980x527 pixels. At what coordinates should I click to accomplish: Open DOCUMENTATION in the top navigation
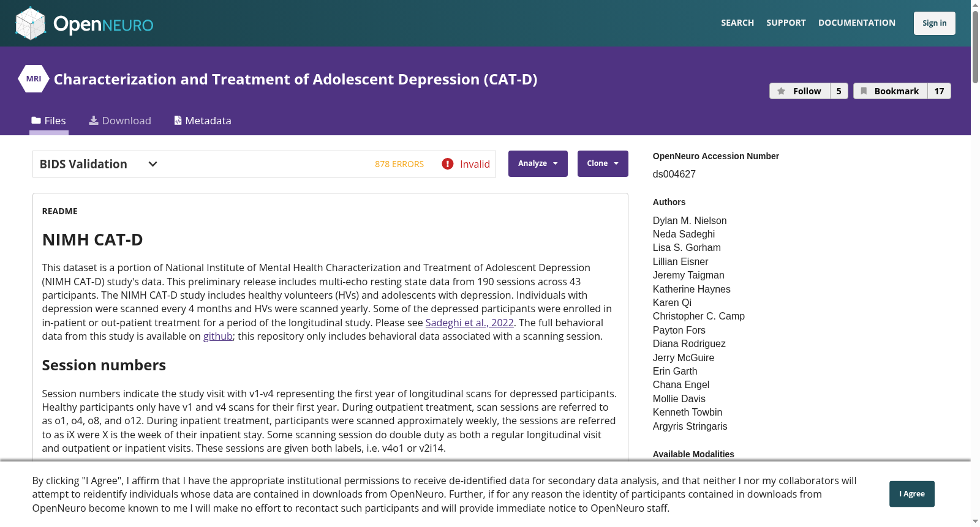[857, 23]
